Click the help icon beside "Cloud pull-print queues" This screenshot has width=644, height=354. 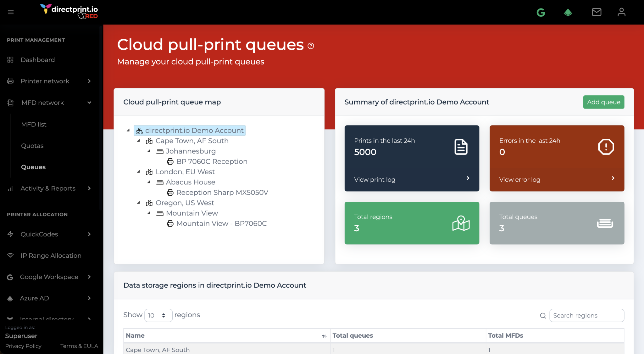[311, 46]
